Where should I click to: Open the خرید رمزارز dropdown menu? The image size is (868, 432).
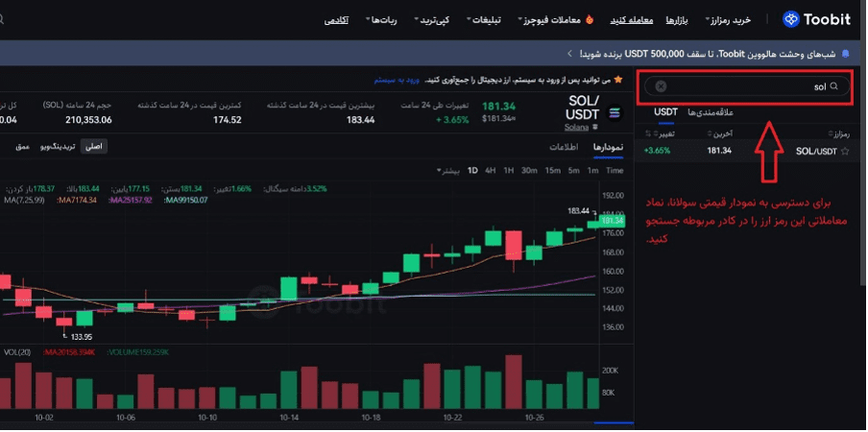[728, 20]
